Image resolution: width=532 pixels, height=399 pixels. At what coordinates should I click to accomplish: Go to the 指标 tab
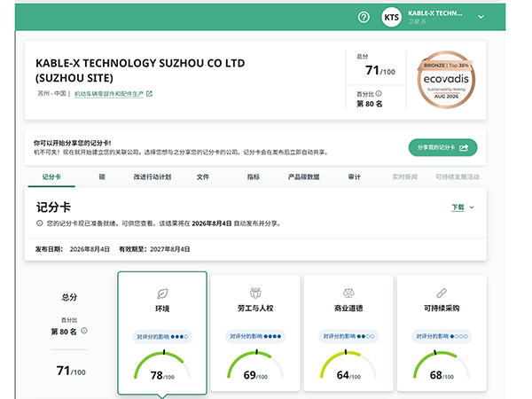(254, 176)
